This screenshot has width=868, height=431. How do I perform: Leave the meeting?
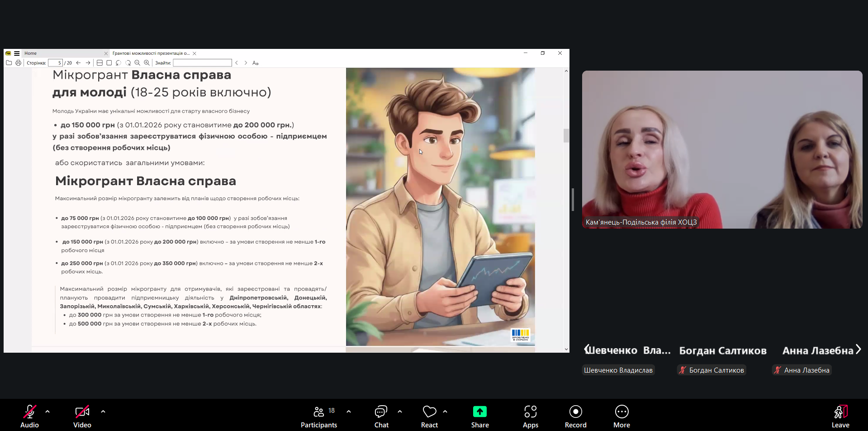pyautogui.click(x=840, y=416)
